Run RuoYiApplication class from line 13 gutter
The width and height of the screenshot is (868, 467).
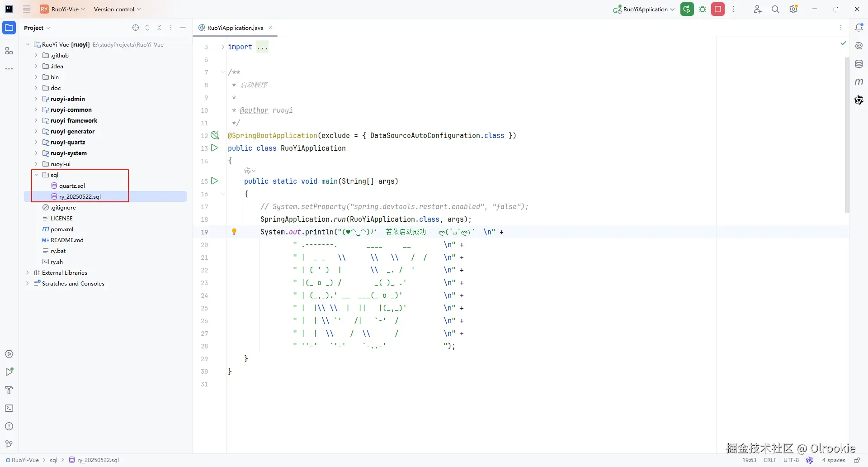(215, 148)
